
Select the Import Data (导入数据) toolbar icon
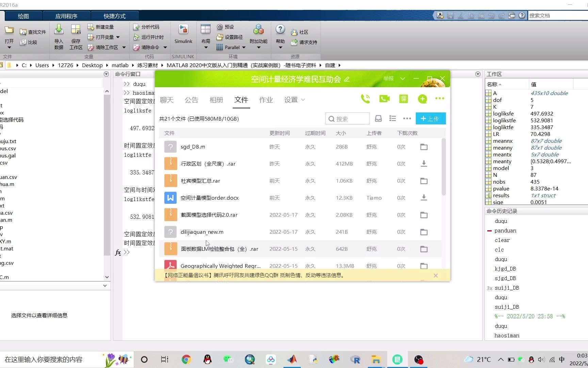click(59, 36)
